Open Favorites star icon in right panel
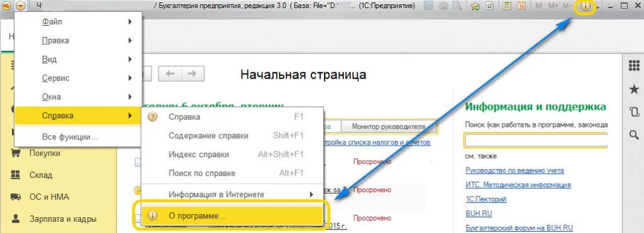Image resolution: width=644 pixels, height=233 pixels. click(634, 89)
